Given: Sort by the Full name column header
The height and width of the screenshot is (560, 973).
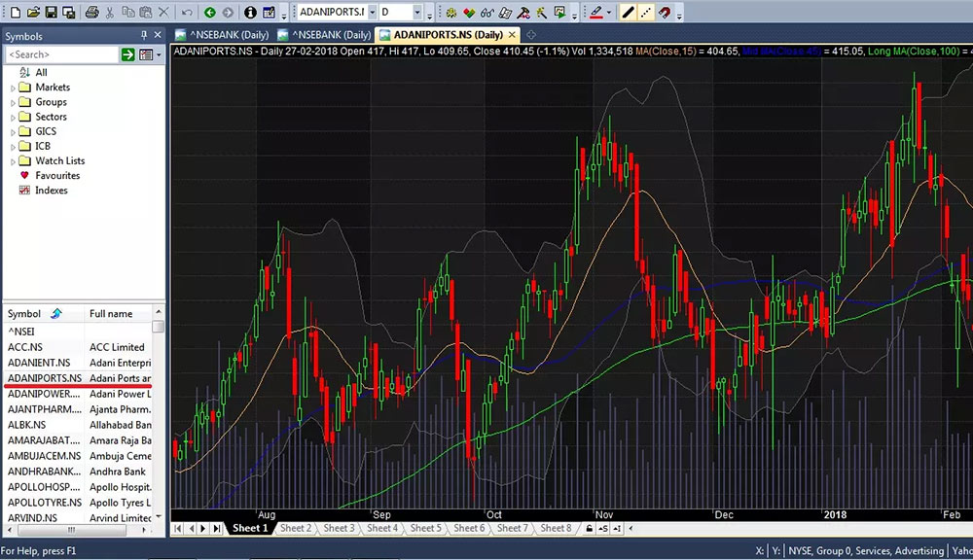Looking at the screenshot, I should pos(118,313).
